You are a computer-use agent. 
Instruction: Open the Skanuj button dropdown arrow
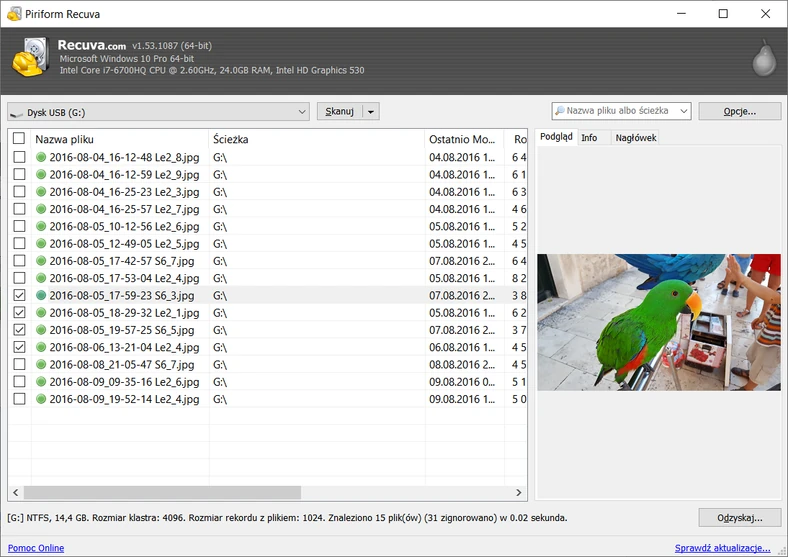371,112
